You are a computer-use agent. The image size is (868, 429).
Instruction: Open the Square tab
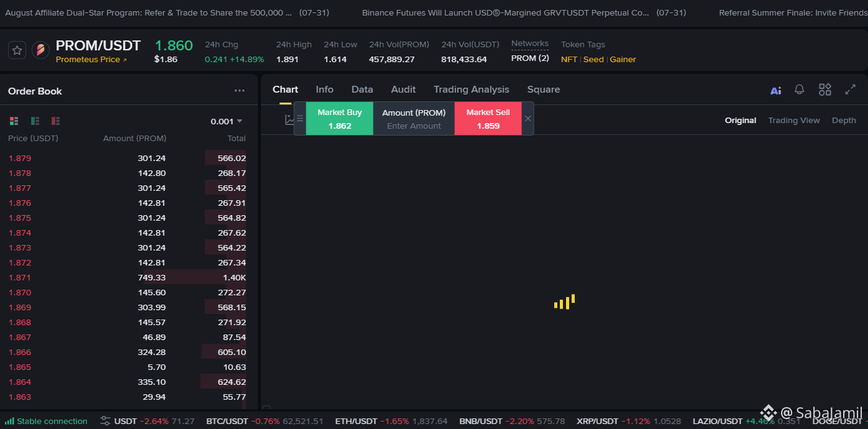(x=544, y=90)
